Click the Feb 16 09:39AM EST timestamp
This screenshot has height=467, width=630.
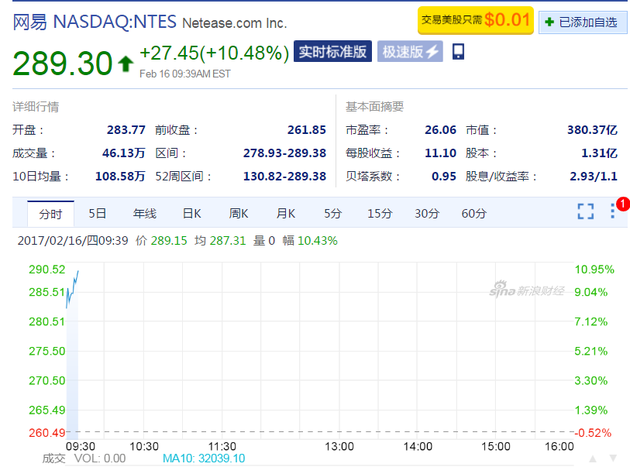click(185, 74)
